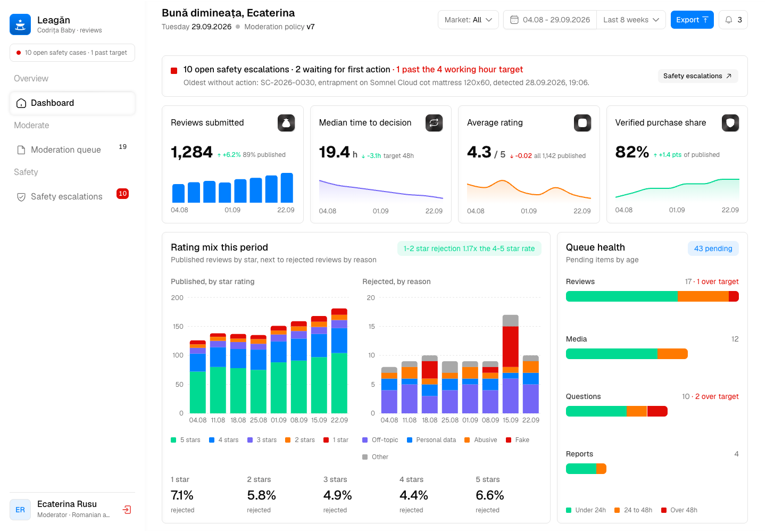Toggle the 5 stars legend entry
This screenshot has height=532, width=766.
click(x=186, y=440)
